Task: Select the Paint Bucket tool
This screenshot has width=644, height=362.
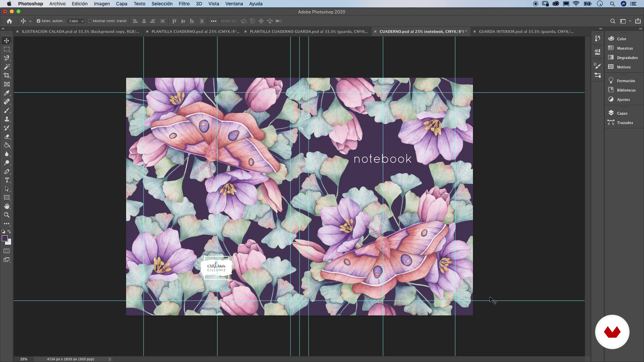Action: click(7, 145)
